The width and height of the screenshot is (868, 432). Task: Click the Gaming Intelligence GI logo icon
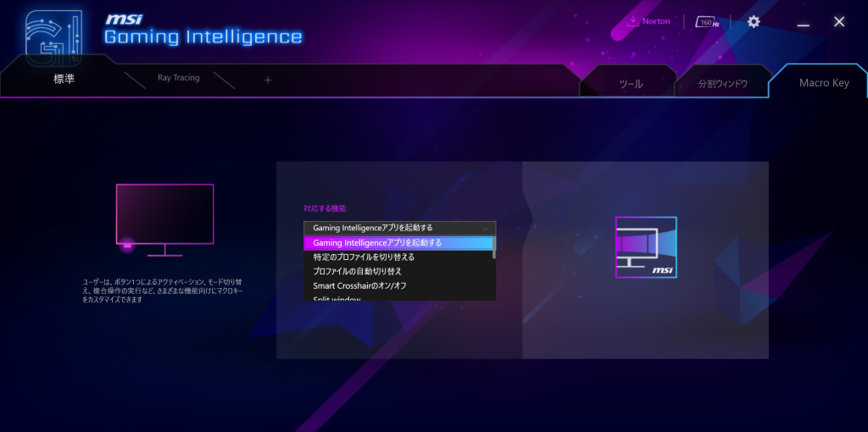(x=54, y=37)
